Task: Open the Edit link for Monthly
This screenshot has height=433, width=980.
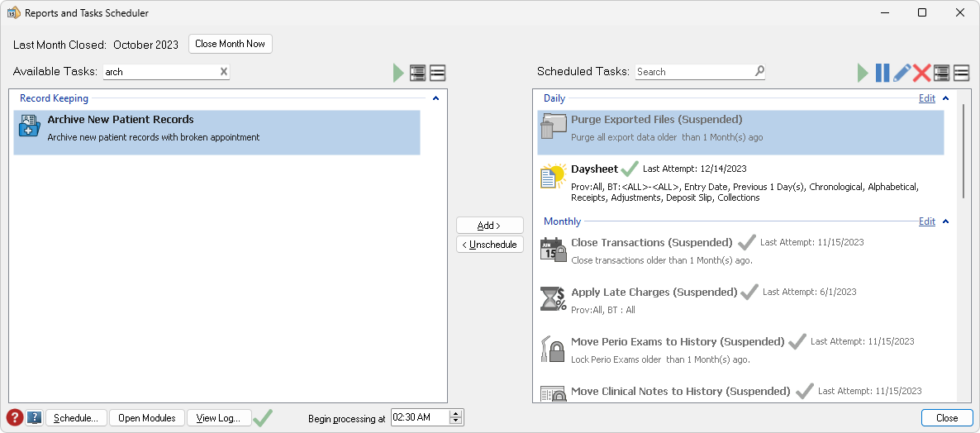Action: (926, 222)
